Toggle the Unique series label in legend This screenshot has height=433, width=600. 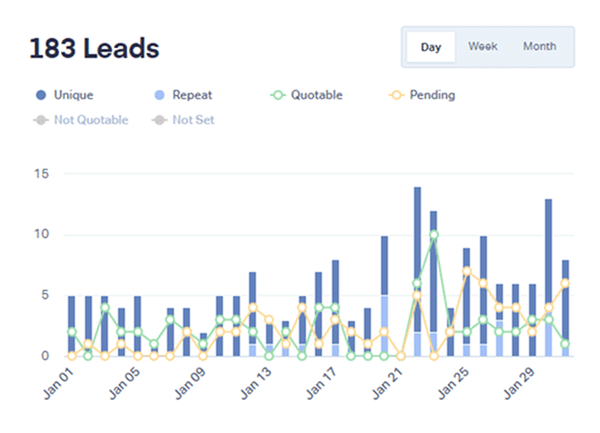coord(76,96)
